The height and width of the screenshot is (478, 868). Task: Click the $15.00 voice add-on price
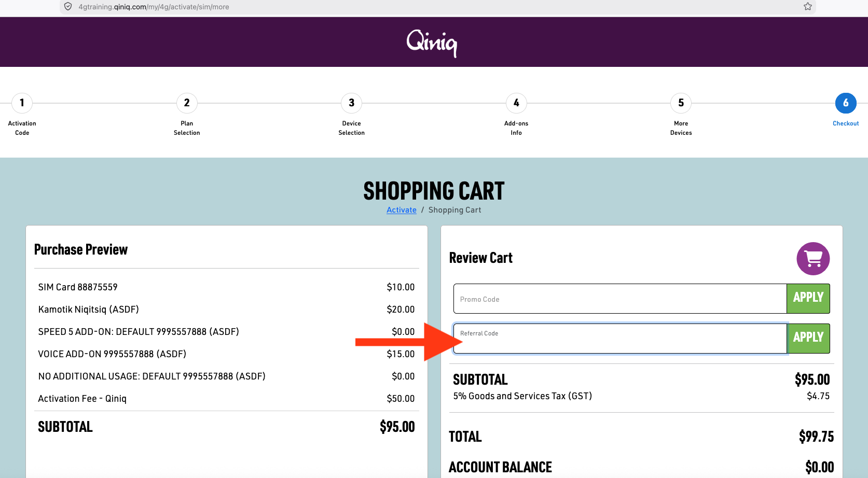click(401, 354)
